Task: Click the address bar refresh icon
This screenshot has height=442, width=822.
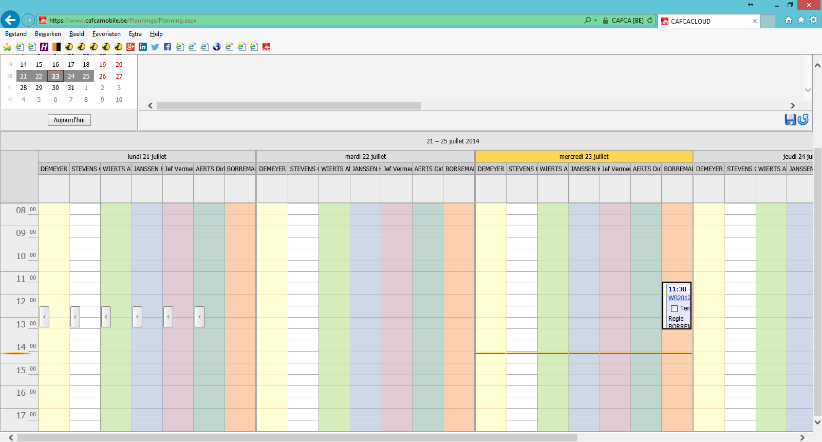Action: (x=650, y=20)
